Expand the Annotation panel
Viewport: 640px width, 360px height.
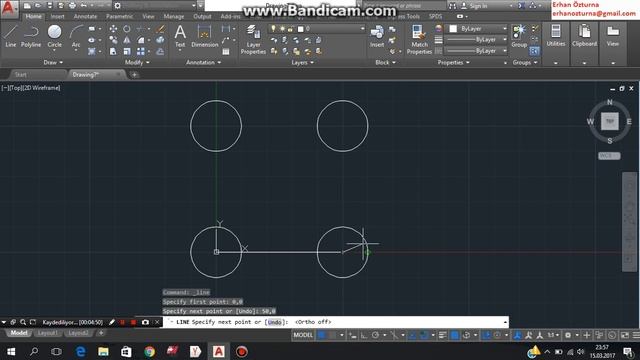pos(203,62)
